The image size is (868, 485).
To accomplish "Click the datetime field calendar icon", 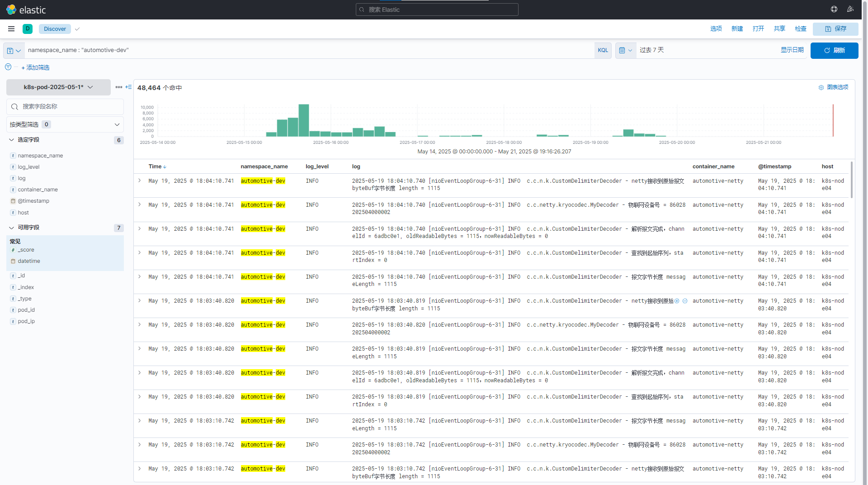I will pos(13,261).
